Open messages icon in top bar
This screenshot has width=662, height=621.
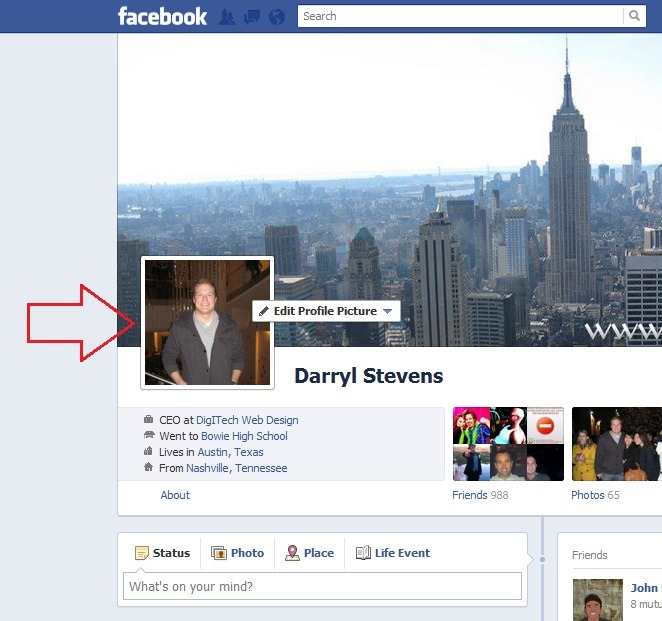pyautogui.click(x=252, y=16)
